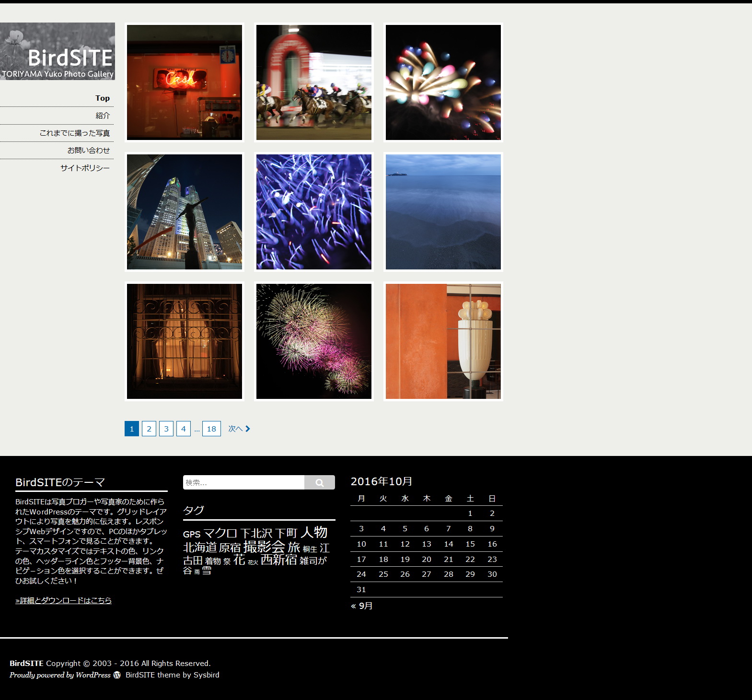The width and height of the screenshot is (752, 700).
Task: Click the 着物 tag
Action: pyautogui.click(x=213, y=561)
